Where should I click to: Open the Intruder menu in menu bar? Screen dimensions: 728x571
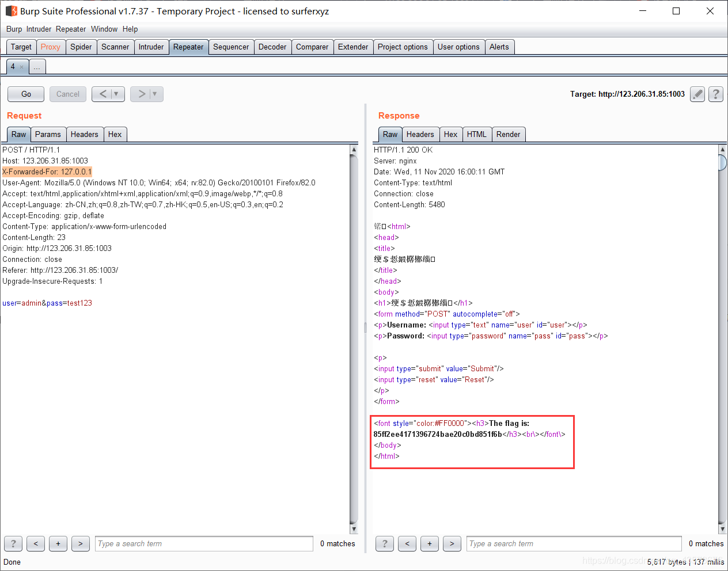coord(39,29)
